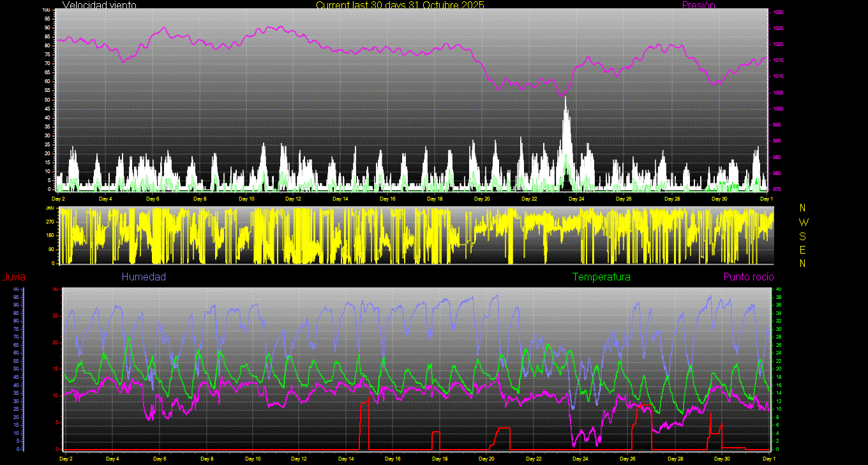Click the red Lluvia label

point(13,277)
